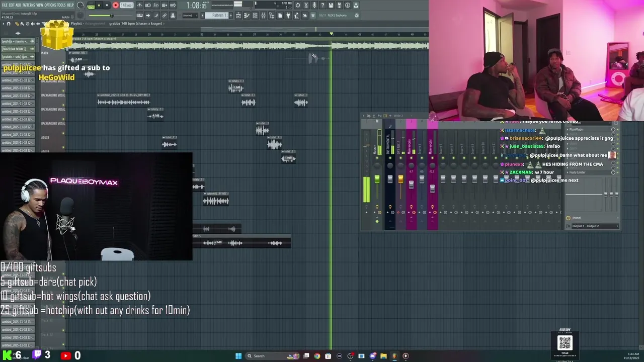The width and height of the screenshot is (644, 362).
Task: Open the Mixer view icon
Action: click(x=263, y=16)
